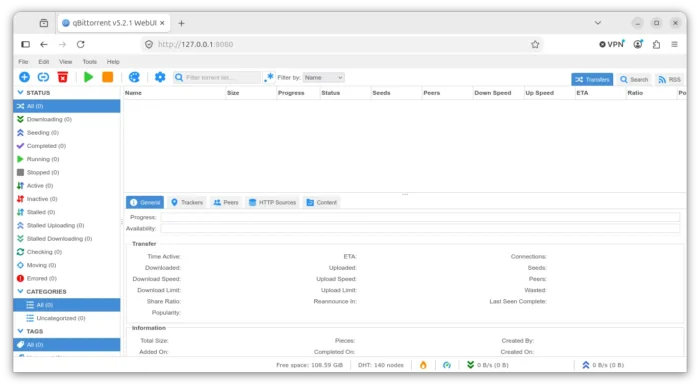This screenshot has height=387, width=700.
Task: Open the RSS tab
Action: [x=669, y=79]
